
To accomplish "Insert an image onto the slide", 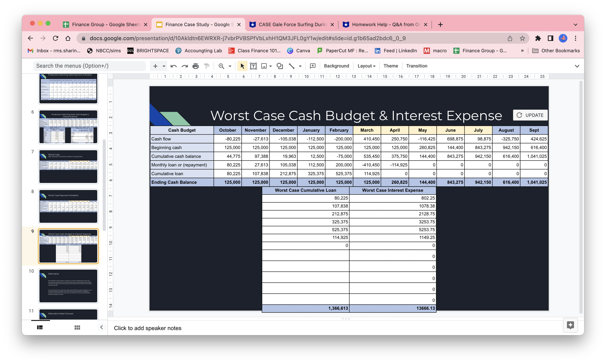I will pyautogui.click(x=264, y=66).
